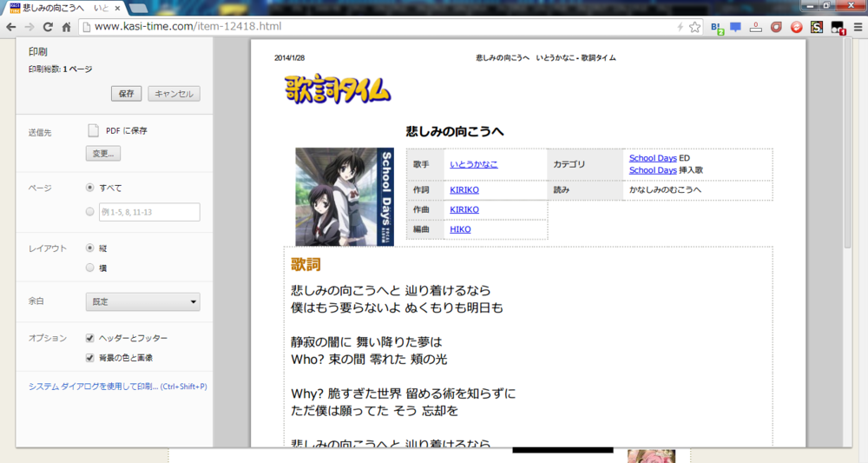Click the 歌詞 section heading
The image size is (868, 463).
(306, 265)
